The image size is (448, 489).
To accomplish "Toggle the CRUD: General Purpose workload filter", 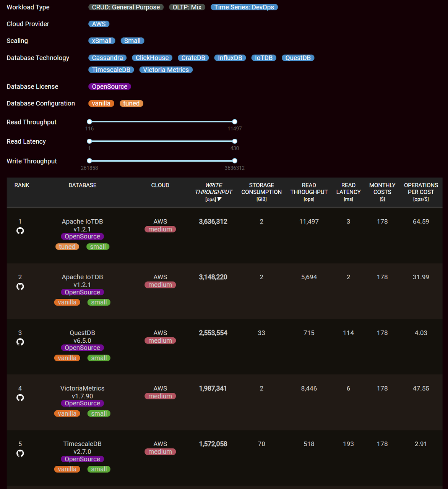I will click(x=126, y=7).
